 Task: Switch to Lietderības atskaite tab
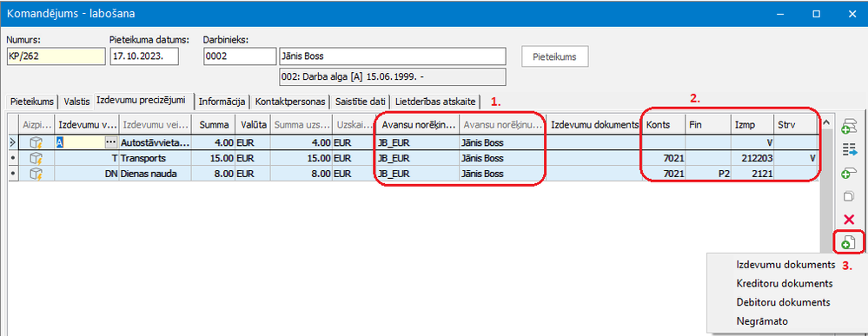(x=435, y=102)
